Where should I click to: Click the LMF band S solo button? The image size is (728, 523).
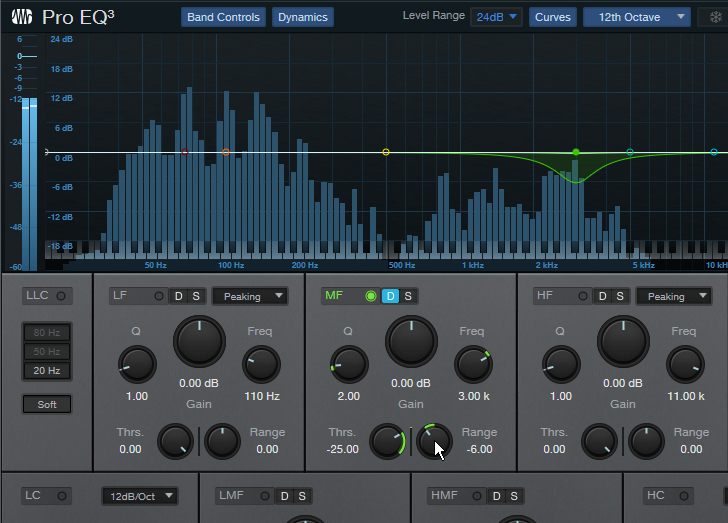(300, 496)
